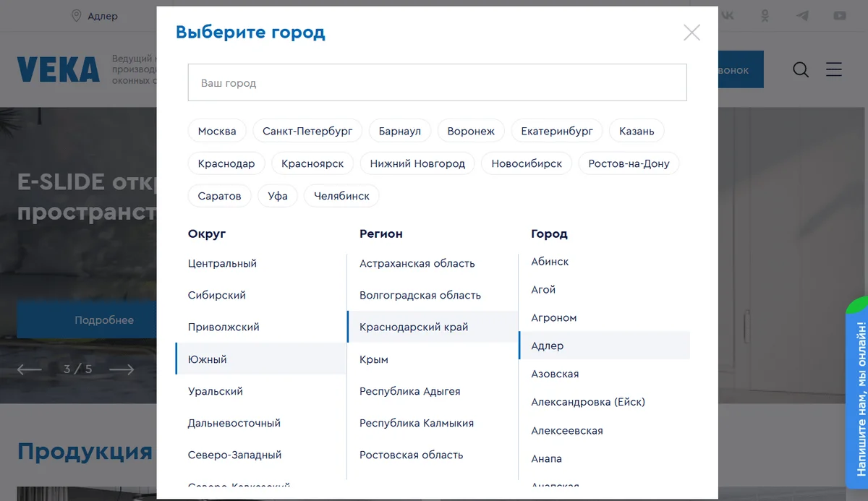Pick Екатеринбург city chip
The height and width of the screenshot is (501, 868).
click(x=557, y=131)
